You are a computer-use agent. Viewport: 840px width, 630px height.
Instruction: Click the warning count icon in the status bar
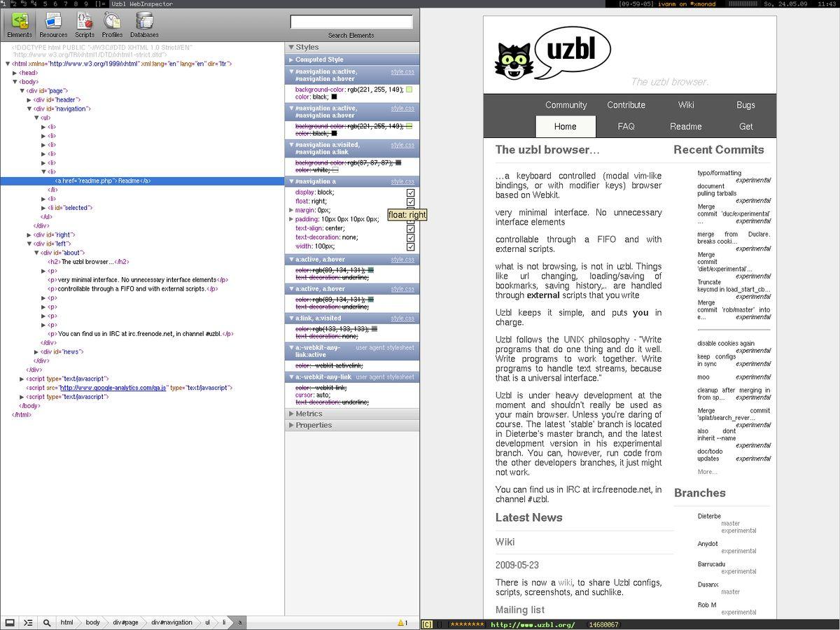coord(402,622)
